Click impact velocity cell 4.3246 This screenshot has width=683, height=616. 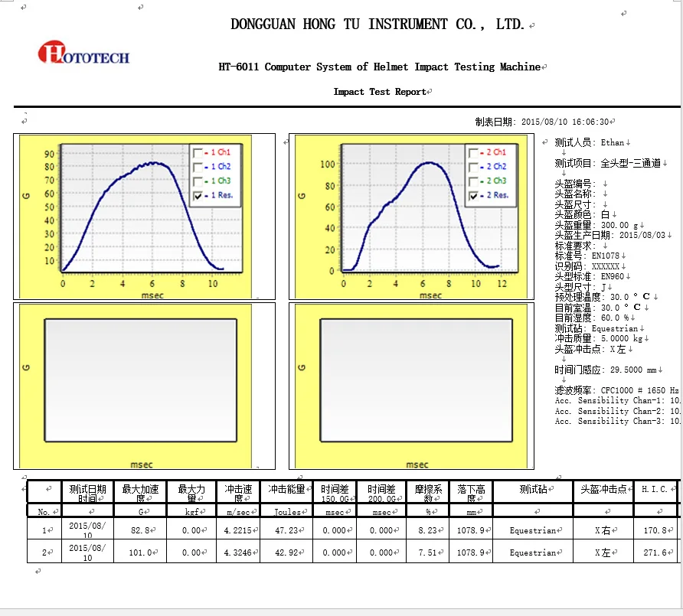(x=238, y=552)
